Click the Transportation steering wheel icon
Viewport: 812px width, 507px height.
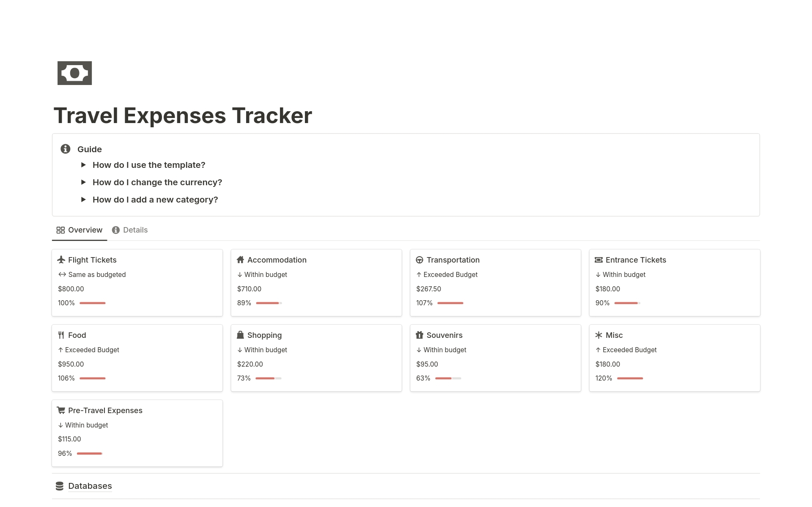420,260
